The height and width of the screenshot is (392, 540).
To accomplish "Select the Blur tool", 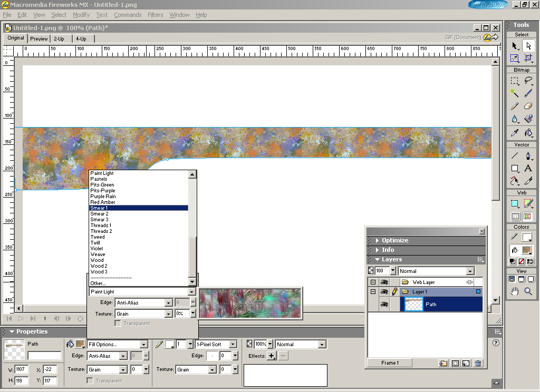I will (515, 119).
